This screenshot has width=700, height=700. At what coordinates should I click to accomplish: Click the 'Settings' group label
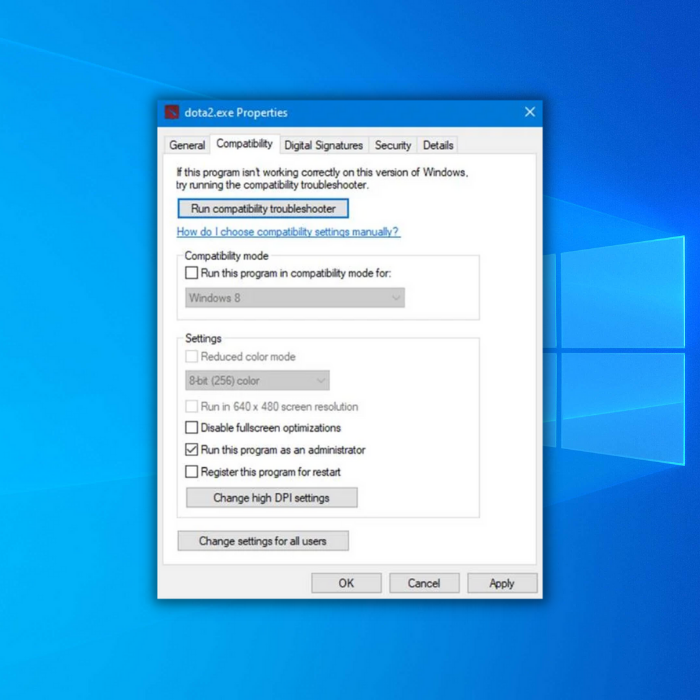tap(203, 338)
